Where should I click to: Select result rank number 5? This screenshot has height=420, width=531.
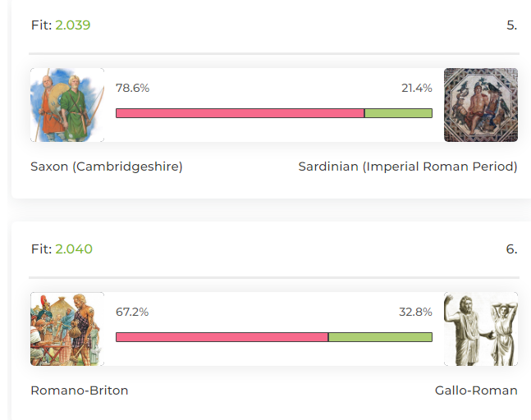coord(511,25)
